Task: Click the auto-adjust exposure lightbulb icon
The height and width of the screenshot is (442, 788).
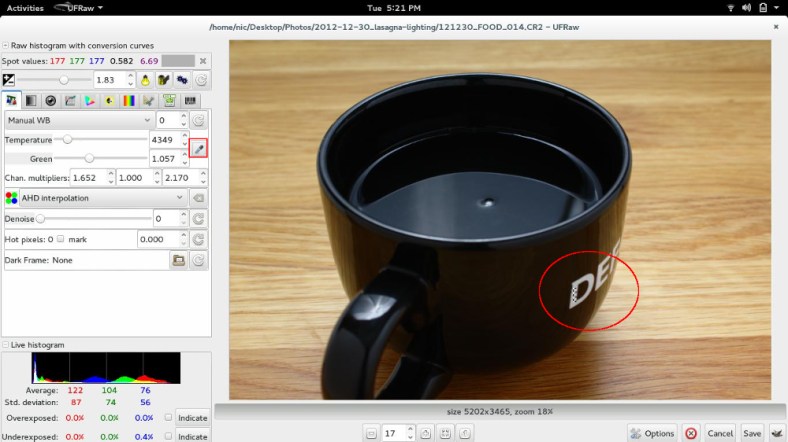Action: click(144, 79)
